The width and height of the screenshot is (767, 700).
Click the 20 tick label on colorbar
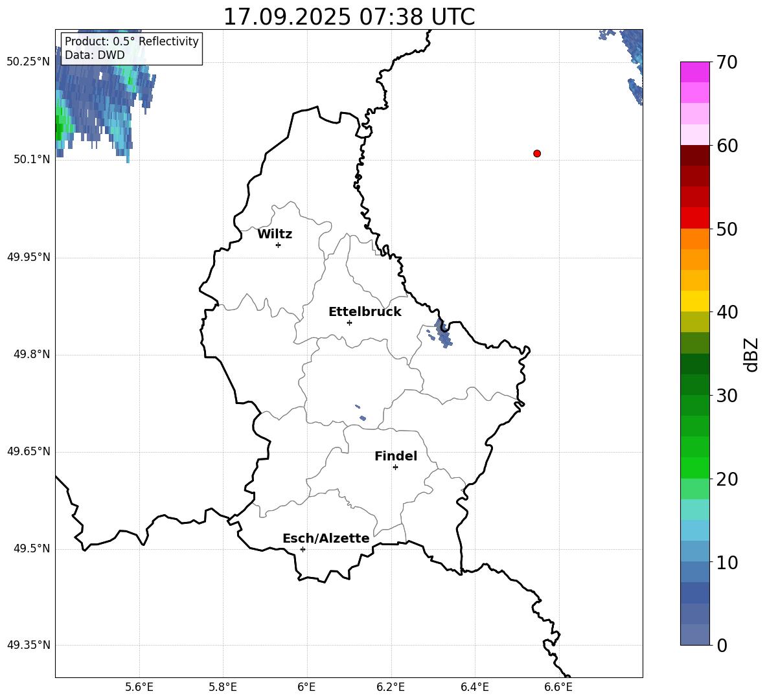point(726,479)
